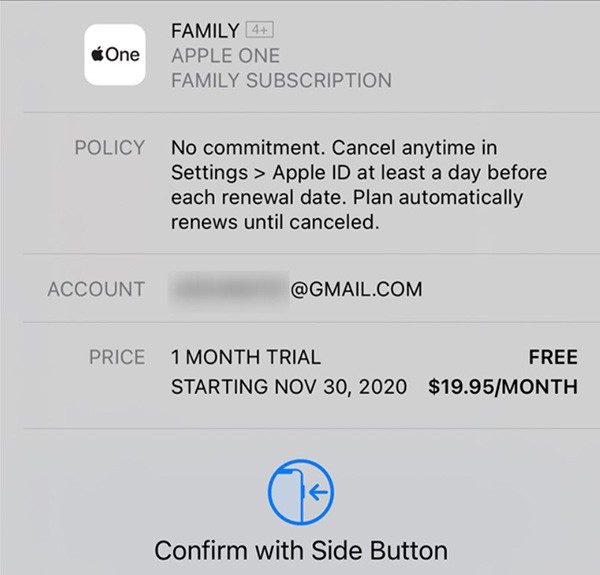
Task: Tap the 'No commitment' policy text
Action: click(240, 147)
